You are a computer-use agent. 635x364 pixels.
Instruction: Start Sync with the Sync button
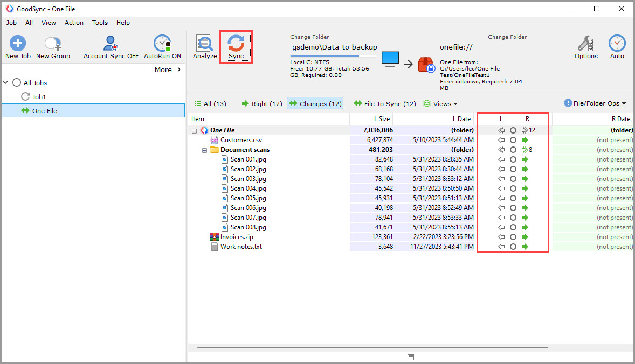236,47
